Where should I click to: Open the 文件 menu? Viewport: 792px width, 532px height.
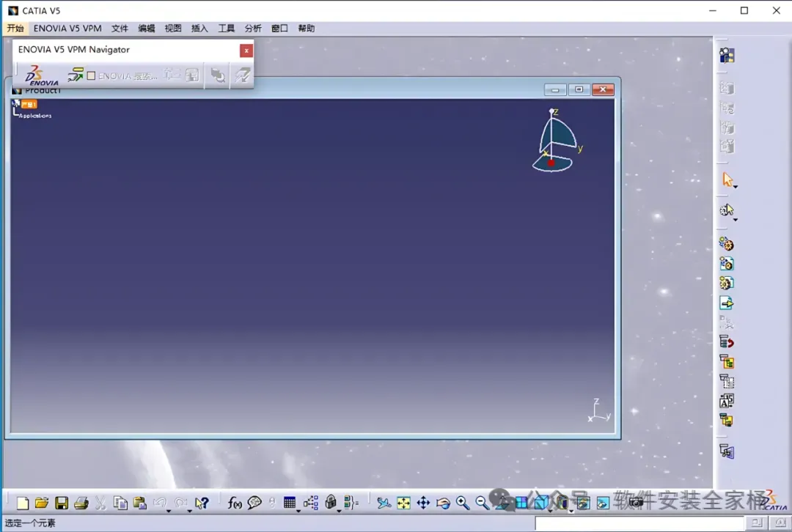tap(120, 29)
